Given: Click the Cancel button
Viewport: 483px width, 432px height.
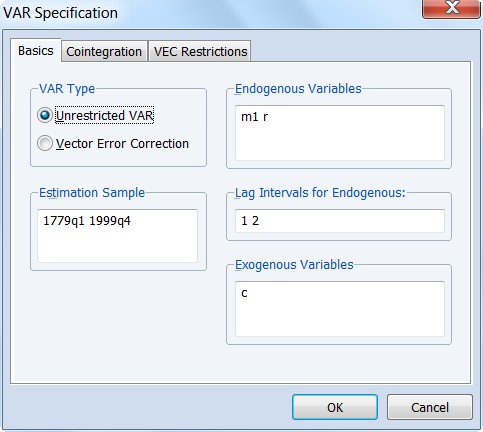Looking at the screenshot, I should (430, 407).
